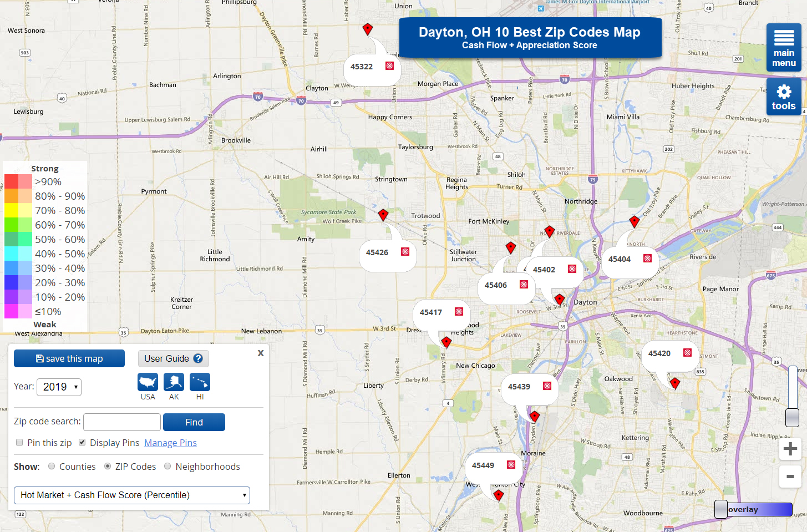Close the 45402 zip label
The image size is (807, 532).
[572, 269]
